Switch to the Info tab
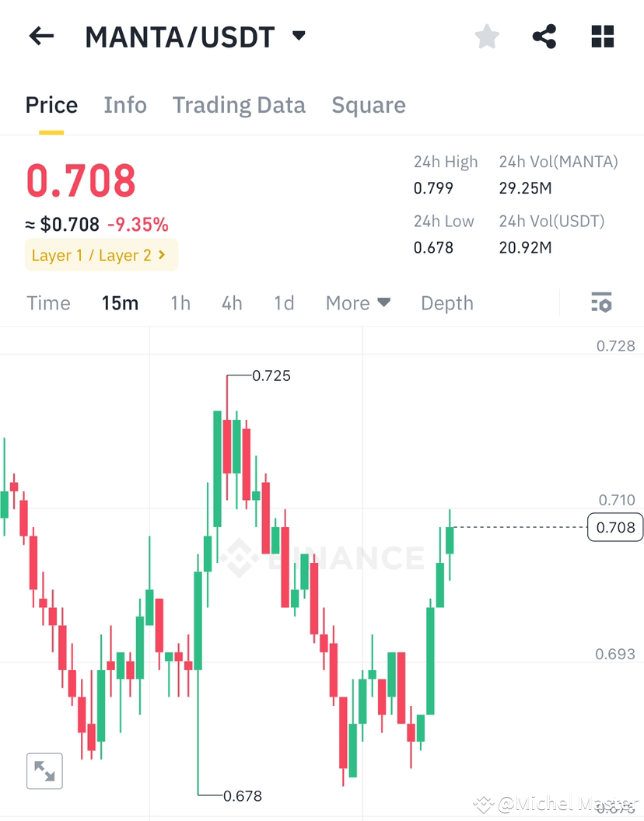The width and height of the screenshot is (644, 821). point(125,105)
